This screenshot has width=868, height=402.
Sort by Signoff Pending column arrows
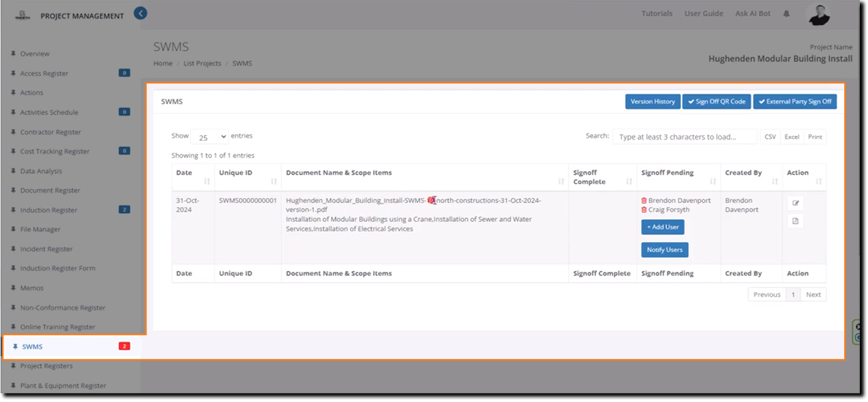tap(713, 181)
